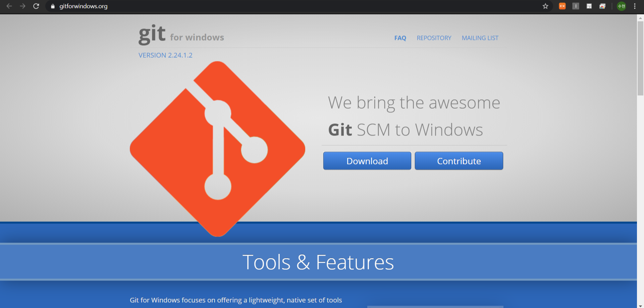644x308 pixels.
Task: Click the VERSION 2.24.1.2 link
Action: (165, 55)
